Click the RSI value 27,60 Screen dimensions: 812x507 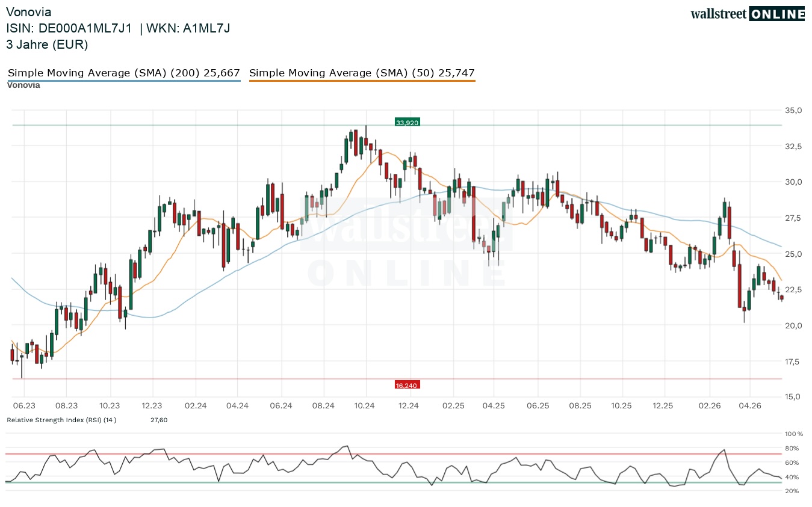point(159,420)
